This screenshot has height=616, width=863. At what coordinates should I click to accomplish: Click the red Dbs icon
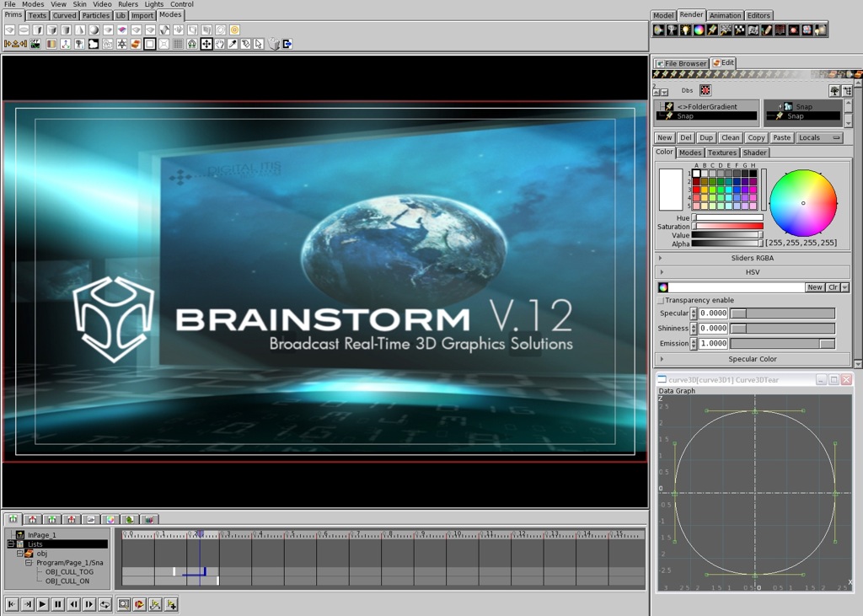click(705, 89)
